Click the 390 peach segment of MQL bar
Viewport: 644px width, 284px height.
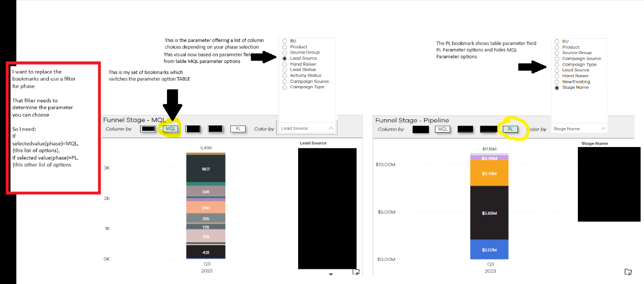click(x=206, y=208)
